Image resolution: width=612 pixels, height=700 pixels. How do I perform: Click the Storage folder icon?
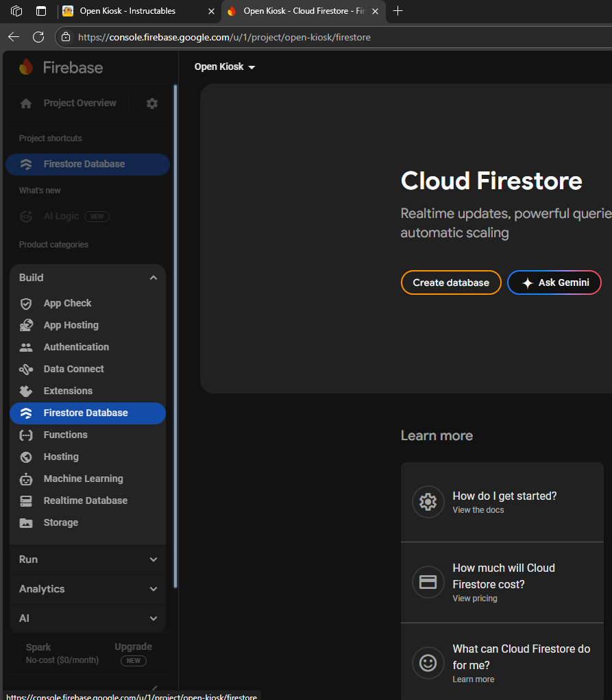point(26,522)
